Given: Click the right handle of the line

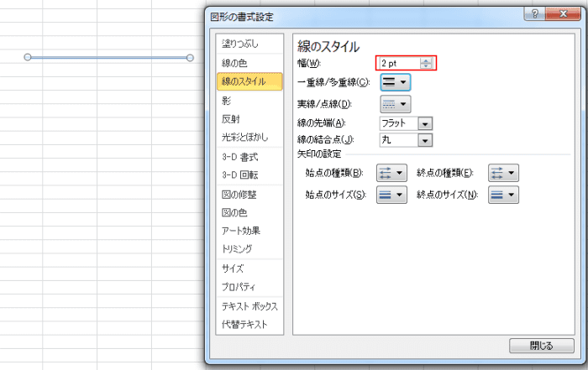Looking at the screenshot, I should click(x=190, y=58).
